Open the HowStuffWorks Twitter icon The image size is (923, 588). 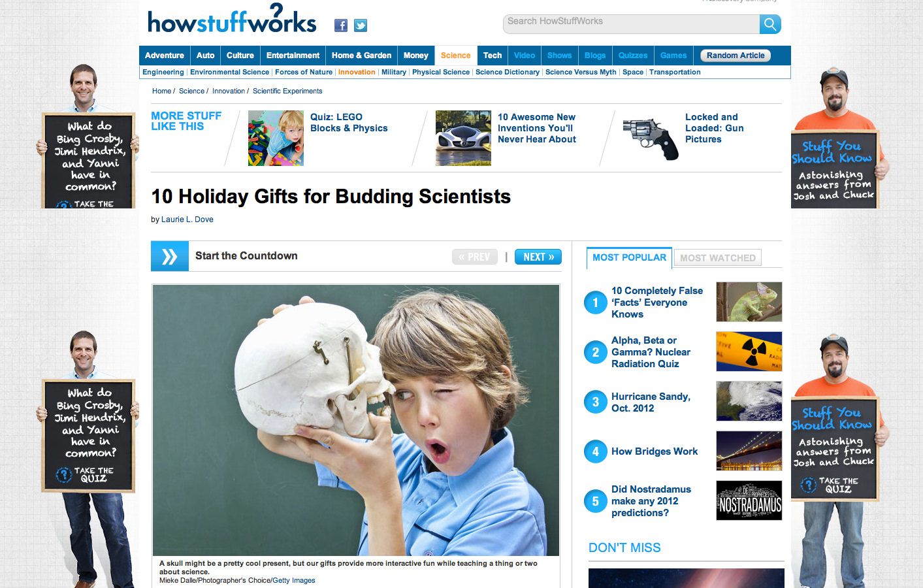click(x=361, y=25)
